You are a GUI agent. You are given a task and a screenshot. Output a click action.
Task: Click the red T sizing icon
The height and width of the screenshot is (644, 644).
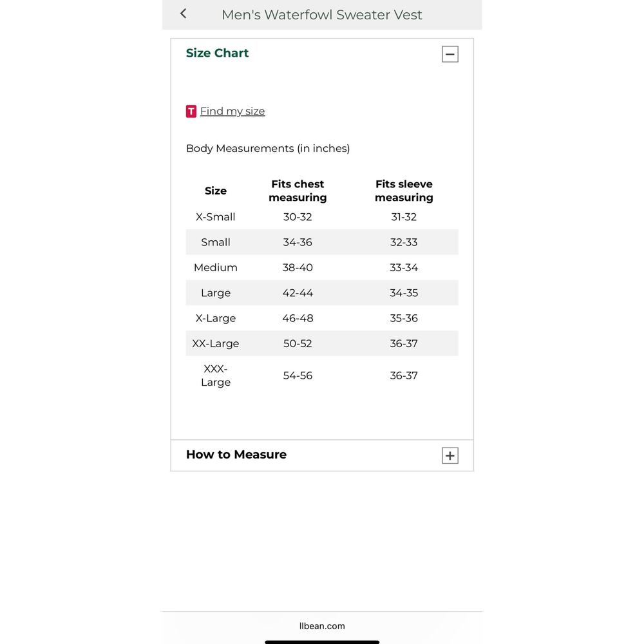(x=191, y=111)
